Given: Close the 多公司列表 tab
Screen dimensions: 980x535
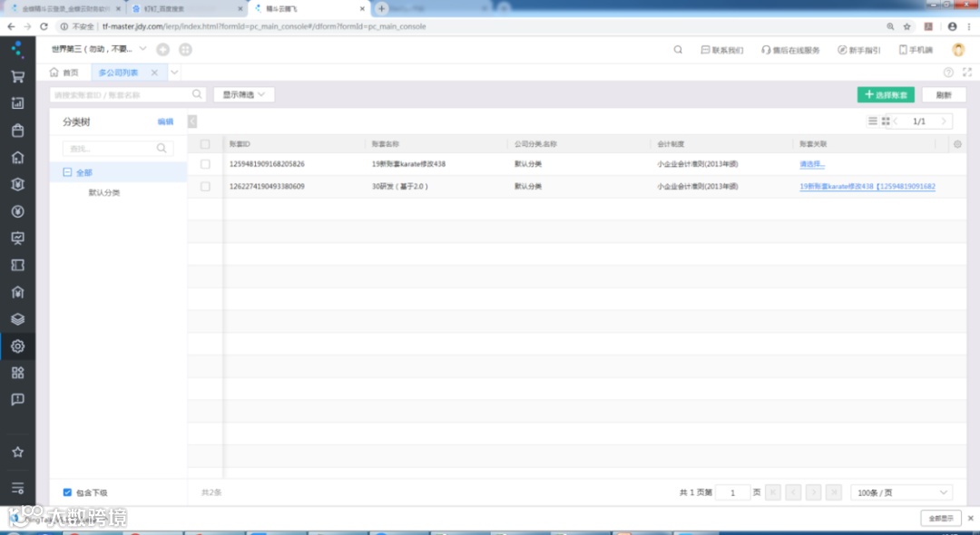Looking at the screenshot, I should tap(154, 73).
